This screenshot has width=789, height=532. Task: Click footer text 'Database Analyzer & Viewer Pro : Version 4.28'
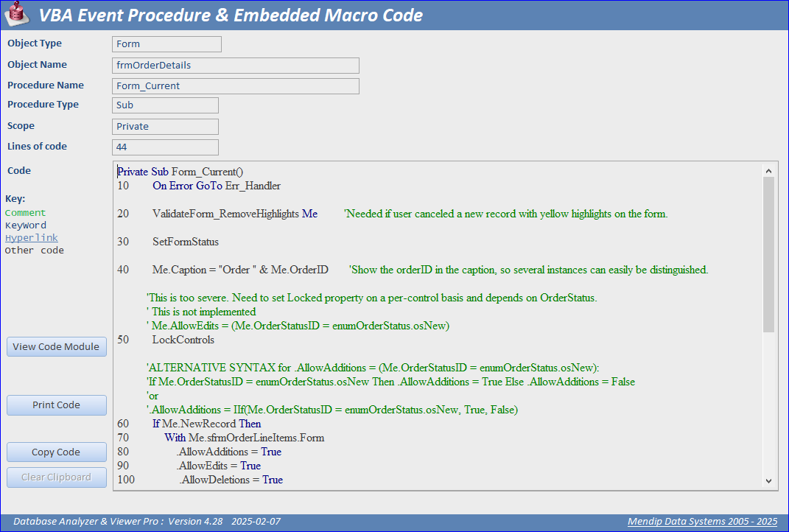pyautogui.click(x=118, y=522)
